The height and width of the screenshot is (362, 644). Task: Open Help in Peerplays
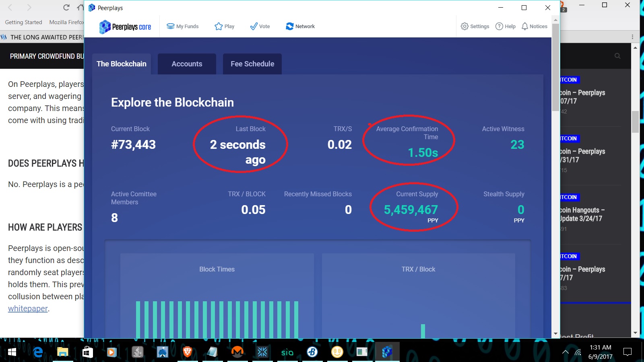(x=506, y=27)
